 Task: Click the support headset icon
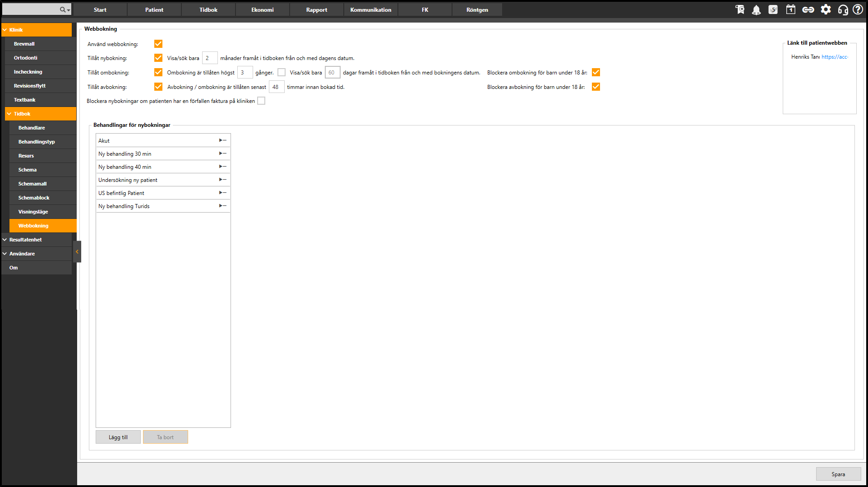(843, 9)
